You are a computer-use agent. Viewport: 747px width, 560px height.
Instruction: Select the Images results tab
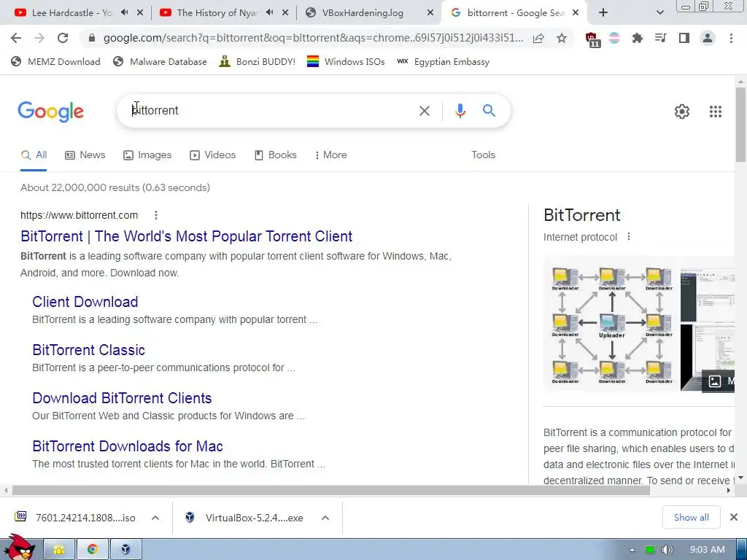(147, 155)
